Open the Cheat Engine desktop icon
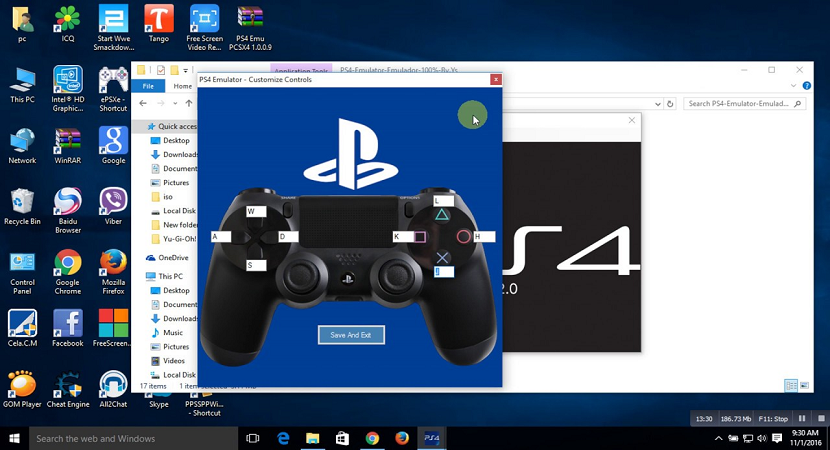 (x=68, y=390)
